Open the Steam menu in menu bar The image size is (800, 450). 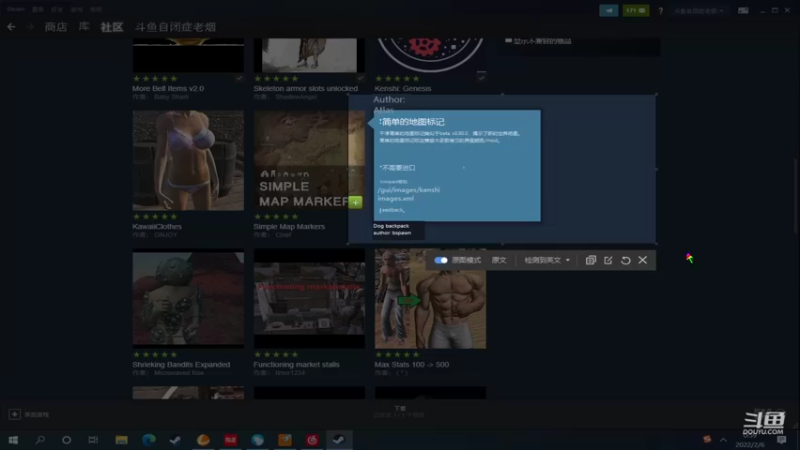[15, 9]
